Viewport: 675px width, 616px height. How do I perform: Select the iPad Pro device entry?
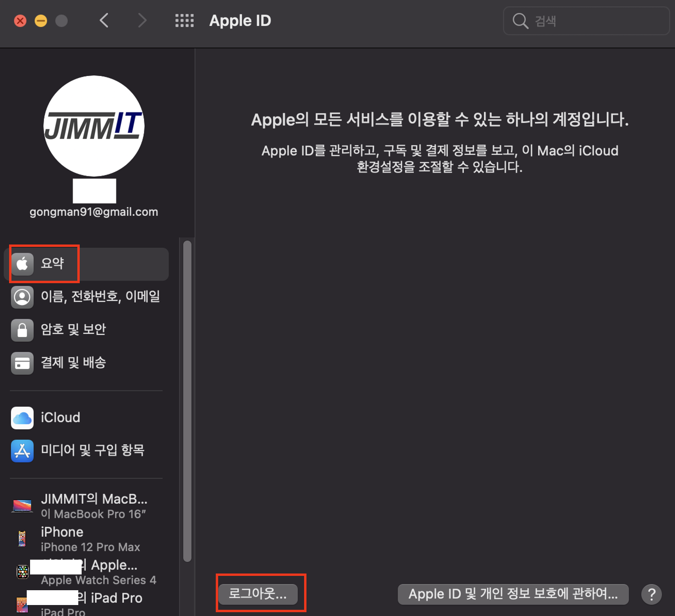[87, 603]
